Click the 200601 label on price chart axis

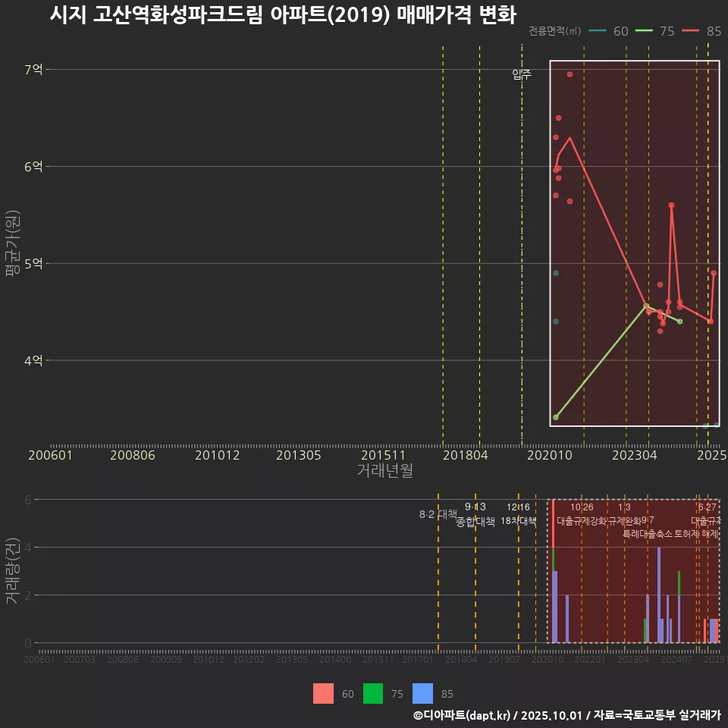[x=50, y=455]
